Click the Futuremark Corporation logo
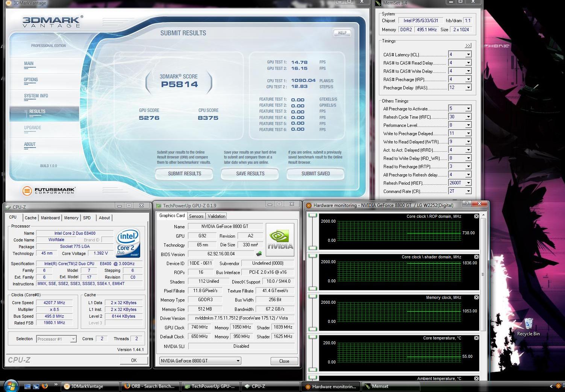 [x=49, y=191]
